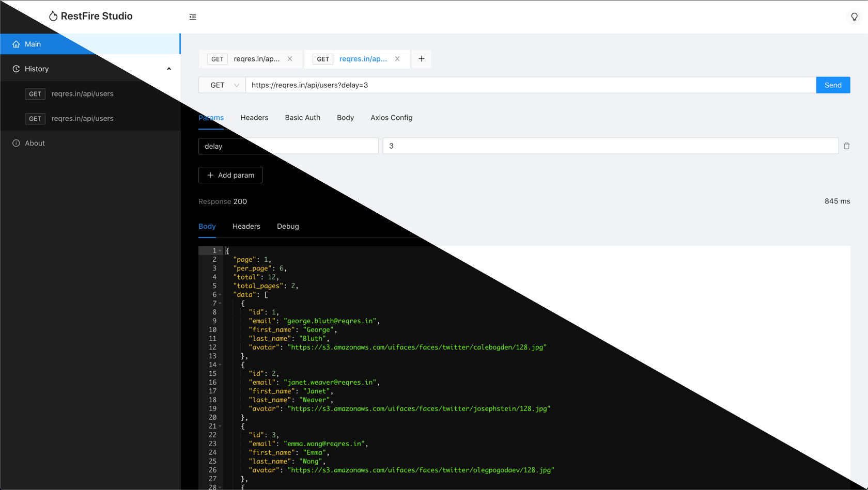Collapse the History section chevron

point(169,69)
